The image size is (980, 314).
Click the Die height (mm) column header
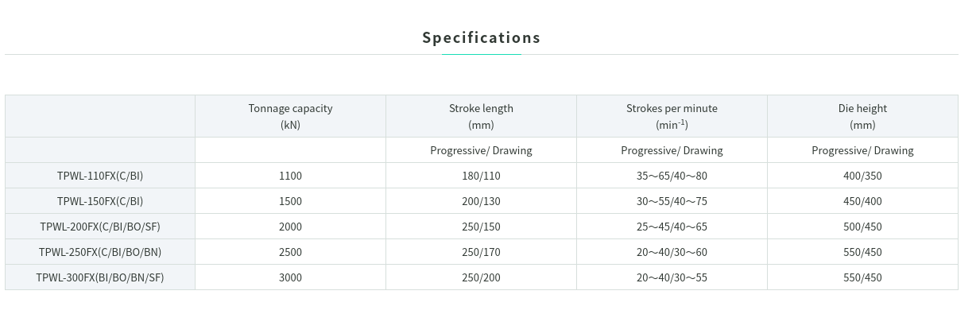click(863, 116)
